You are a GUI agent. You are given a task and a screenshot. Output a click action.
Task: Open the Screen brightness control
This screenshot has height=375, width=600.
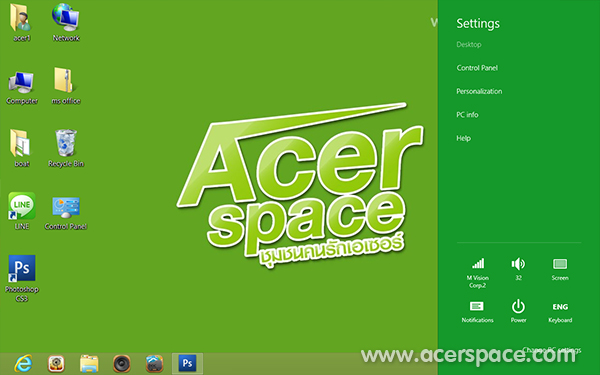(560, 269)
